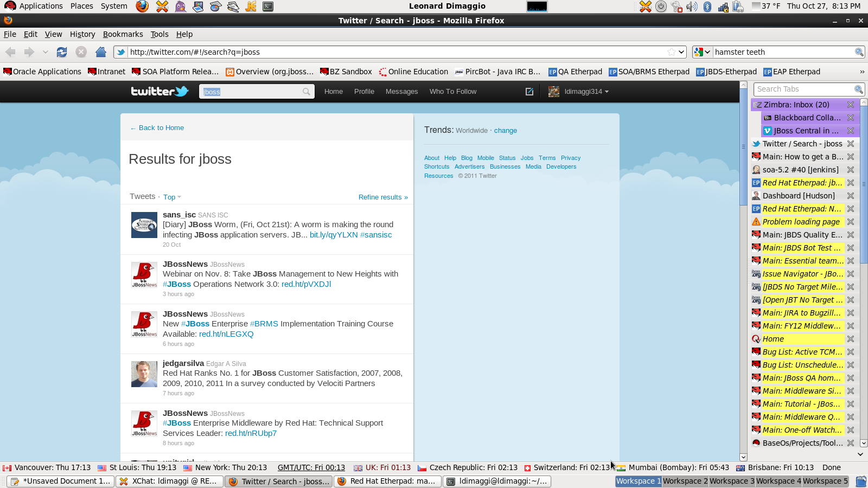Open the Bookmarks menu
Image resolution: width=868 pixels, height=488 pixels.
coord(123,34)
